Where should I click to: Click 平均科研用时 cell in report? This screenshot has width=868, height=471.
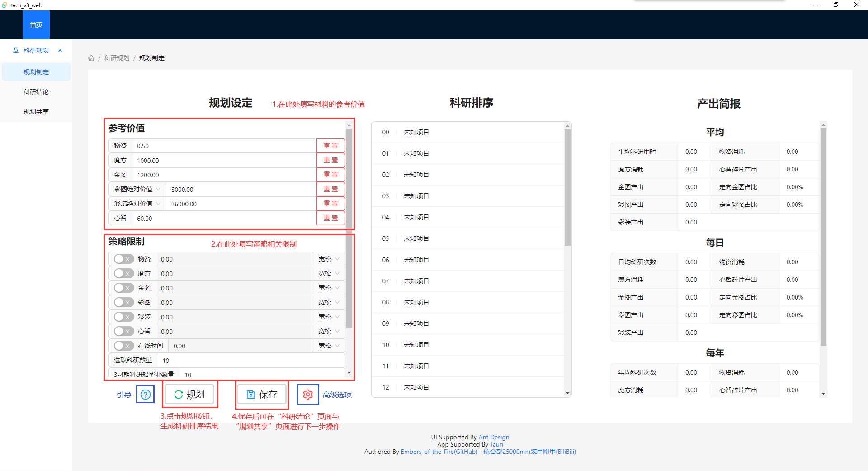pyautogui.click(x=644, y=152)
